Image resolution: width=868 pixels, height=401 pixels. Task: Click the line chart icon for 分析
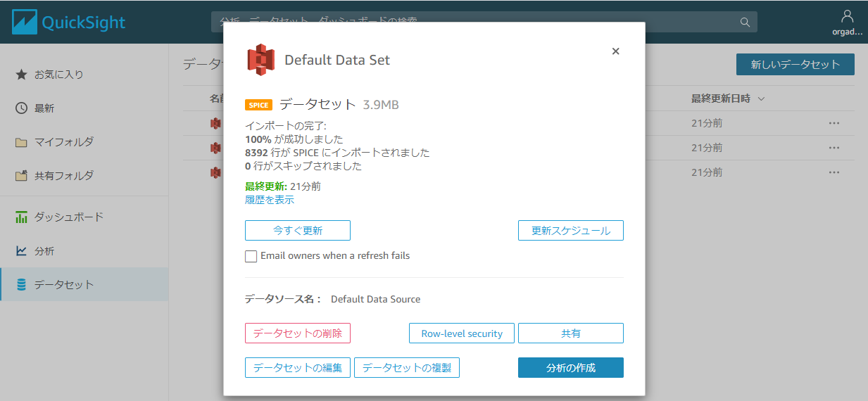tap(21, 250)
